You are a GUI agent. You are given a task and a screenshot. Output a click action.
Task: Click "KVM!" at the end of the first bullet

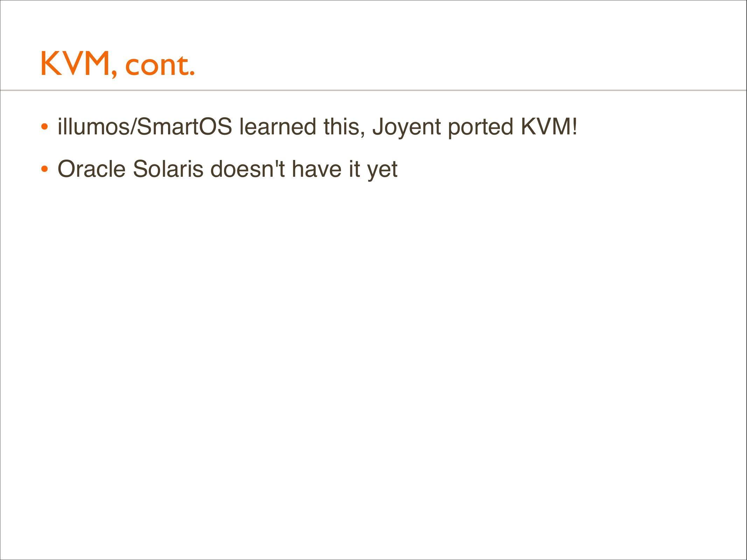[549, 127]
